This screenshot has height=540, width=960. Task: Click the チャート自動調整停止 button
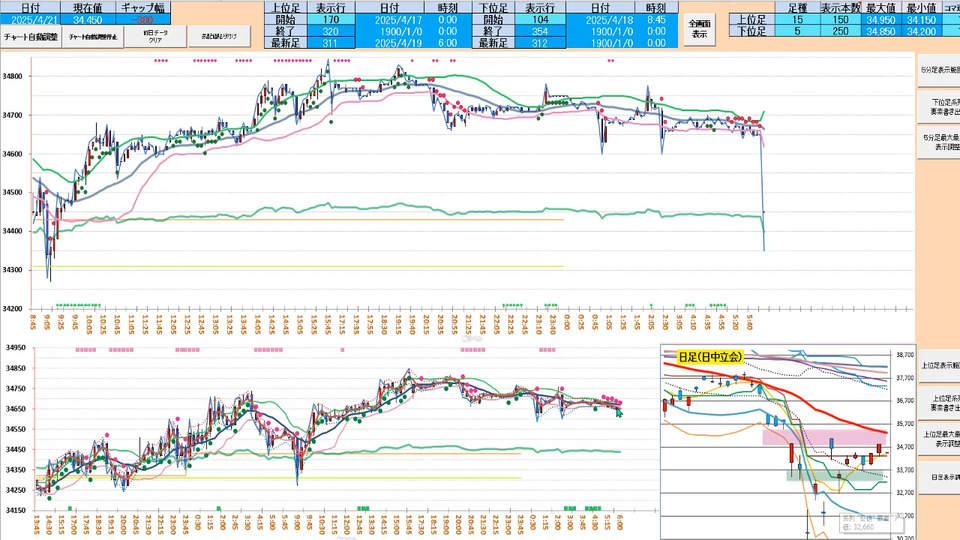pyautogui.click(x=92, y=37)
